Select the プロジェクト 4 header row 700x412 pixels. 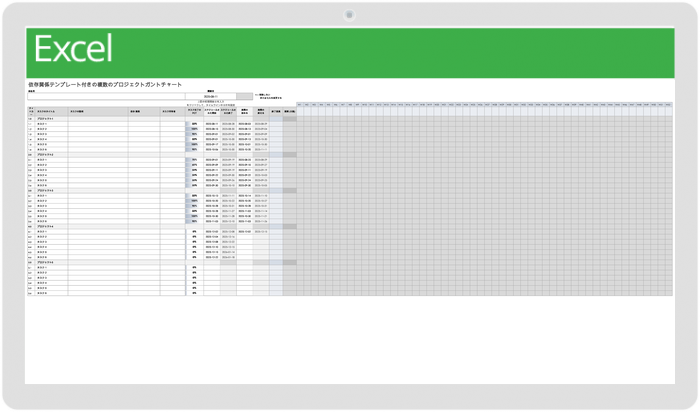point(162,227)
